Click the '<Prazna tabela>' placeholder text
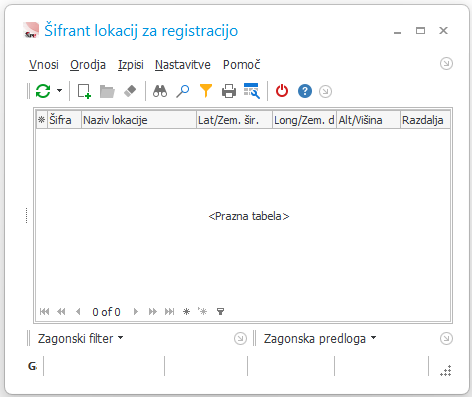Viewport: 472px width, 397px height. pos(249,216)
